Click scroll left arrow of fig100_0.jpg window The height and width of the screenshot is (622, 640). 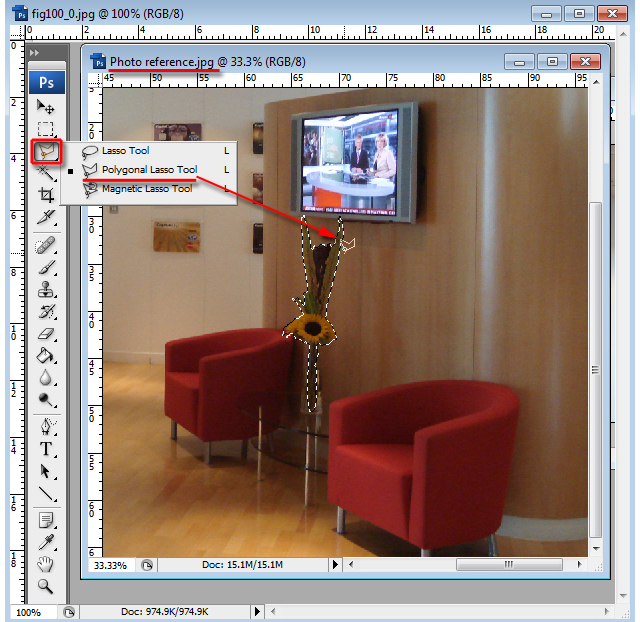[x=273, y=611]
